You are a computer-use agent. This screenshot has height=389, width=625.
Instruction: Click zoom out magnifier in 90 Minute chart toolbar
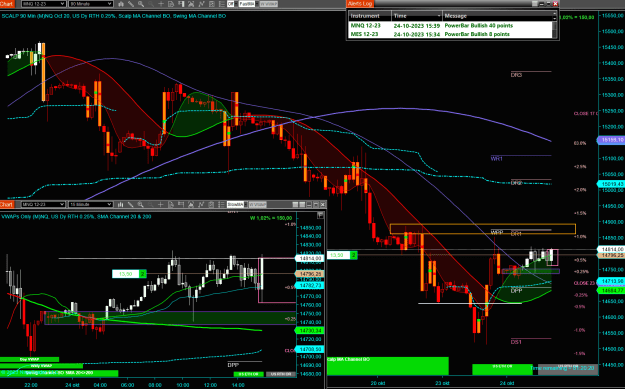click(151, 4)
